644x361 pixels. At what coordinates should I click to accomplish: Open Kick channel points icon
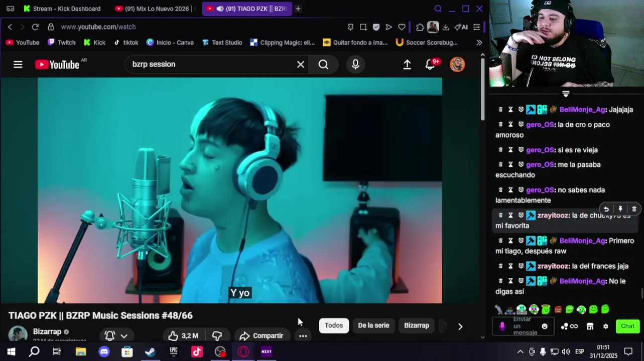(569, 326)
